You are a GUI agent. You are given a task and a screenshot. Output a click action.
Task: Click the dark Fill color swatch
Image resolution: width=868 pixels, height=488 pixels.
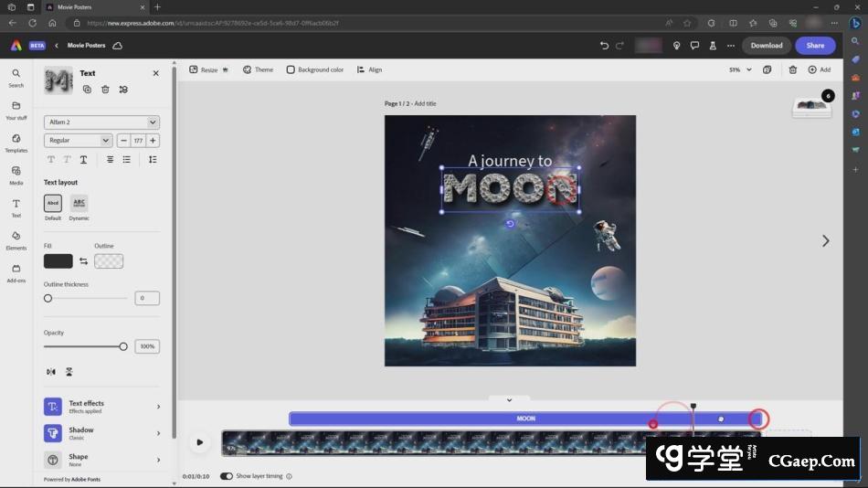[58, 261]
